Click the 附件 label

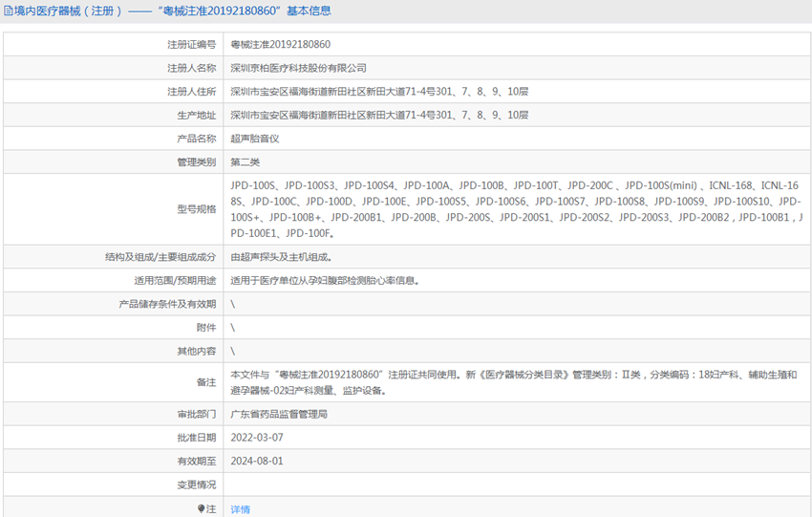coord(206,328)
